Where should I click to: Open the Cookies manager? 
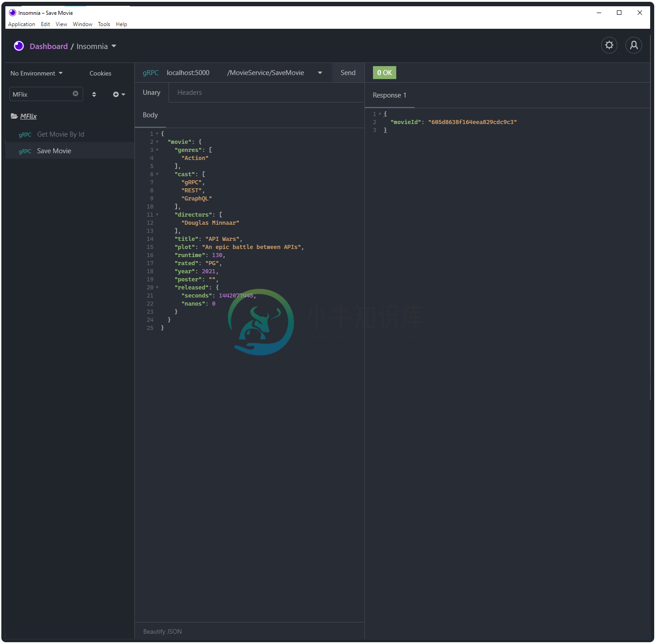(x=100, y=73)
